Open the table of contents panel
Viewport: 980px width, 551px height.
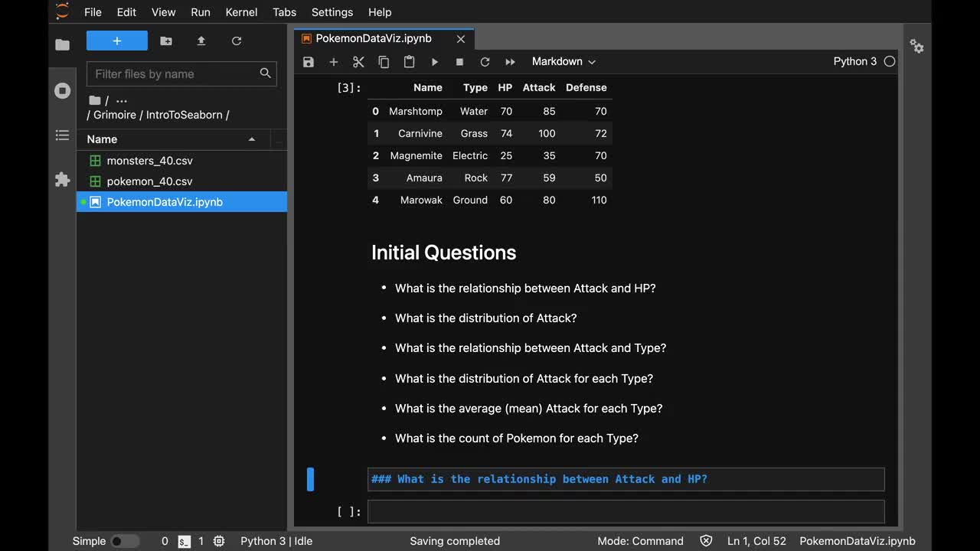coord(63,135)
